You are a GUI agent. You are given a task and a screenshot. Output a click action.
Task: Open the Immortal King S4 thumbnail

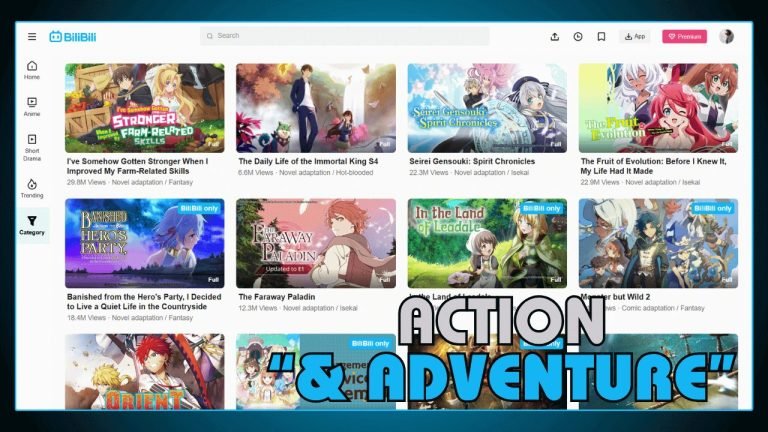click(x=316, y=108)
